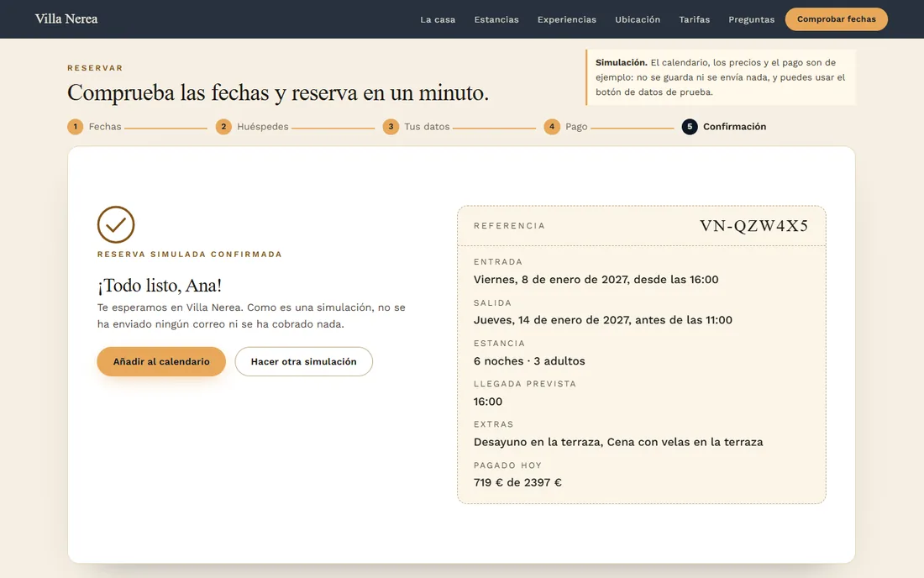Click the Simulación notice text

click(720, 77)
